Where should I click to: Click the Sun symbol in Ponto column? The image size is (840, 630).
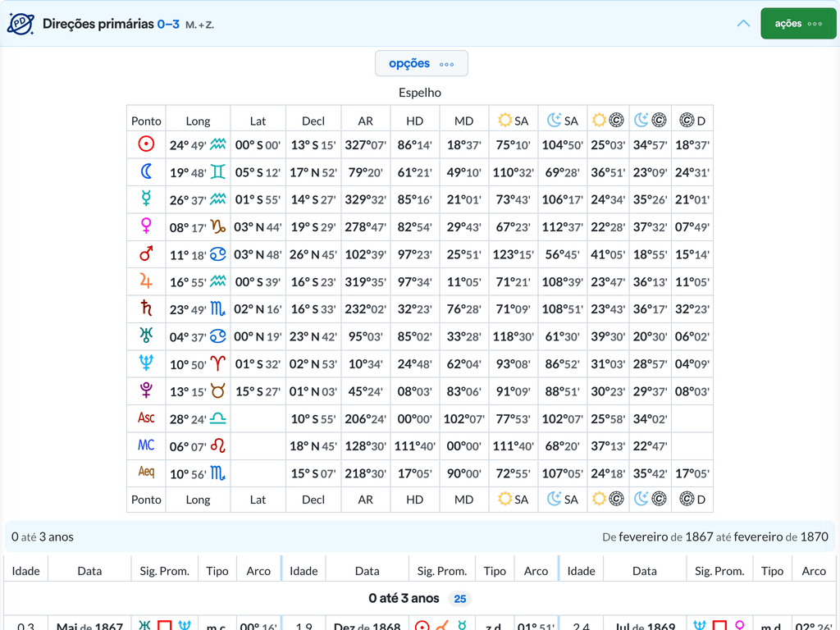(146, 144)
